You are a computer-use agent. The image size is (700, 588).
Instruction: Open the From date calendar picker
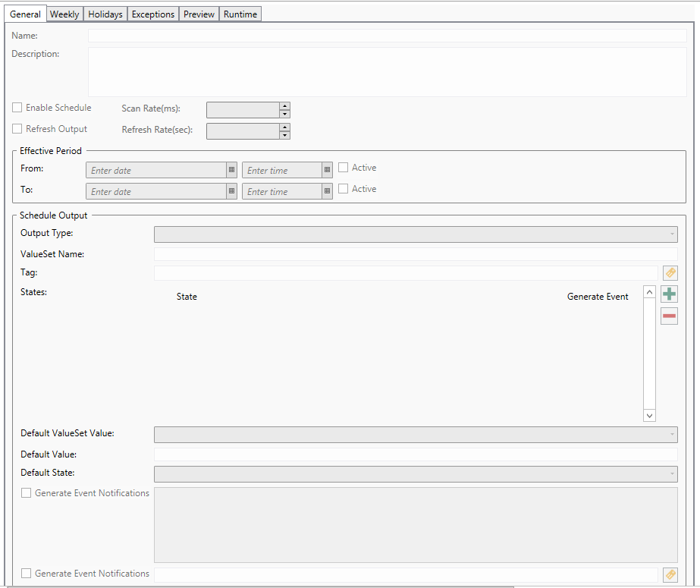coord(231,170)
